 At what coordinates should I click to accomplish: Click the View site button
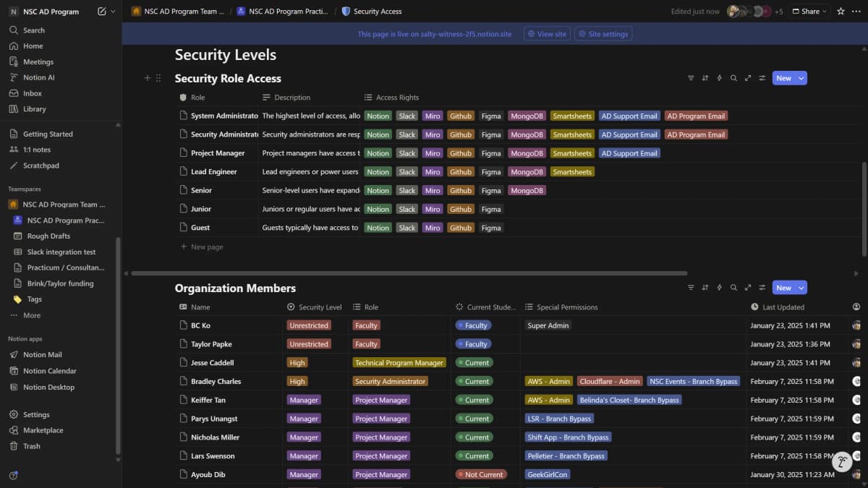546,33
